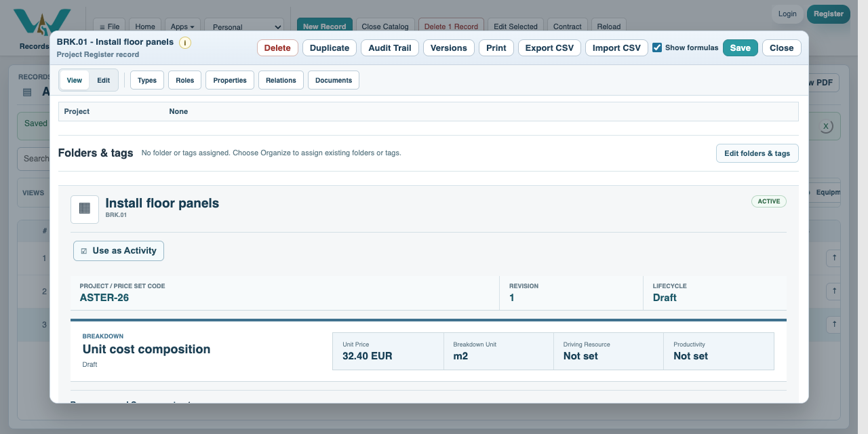Click the app logo at top left
868x434 pixels.
[x=42, y=23]
